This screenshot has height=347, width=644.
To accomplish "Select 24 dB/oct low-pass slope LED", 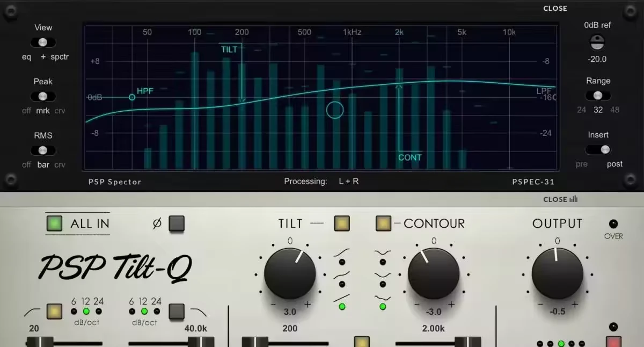I will pyautogui.click(x=157, y=311).
